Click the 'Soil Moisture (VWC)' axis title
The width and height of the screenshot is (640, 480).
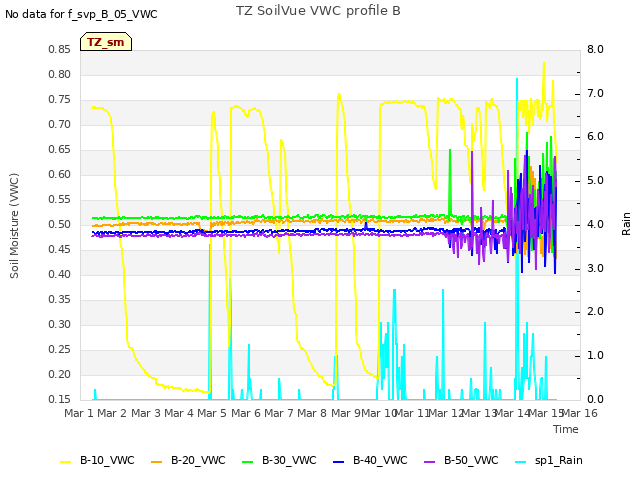coord(14,226)
